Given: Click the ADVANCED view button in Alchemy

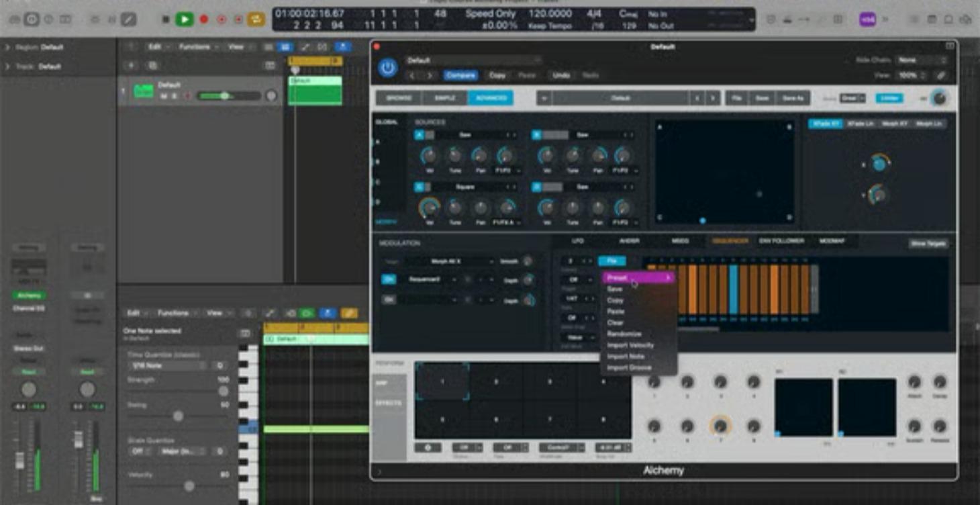Looking at the screenshot, I should click(x=492, y=98).
